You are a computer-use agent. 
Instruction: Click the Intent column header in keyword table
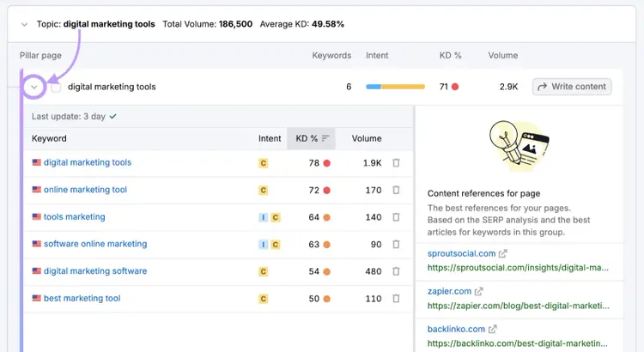click(270, 138)
